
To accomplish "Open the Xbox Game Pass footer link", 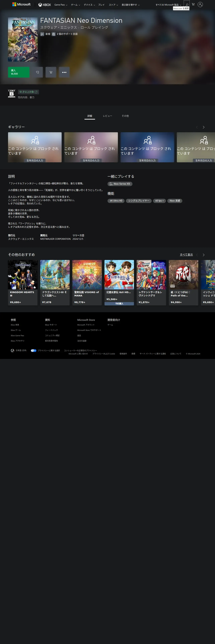I will pyautogui.click(x=17, y=336).
